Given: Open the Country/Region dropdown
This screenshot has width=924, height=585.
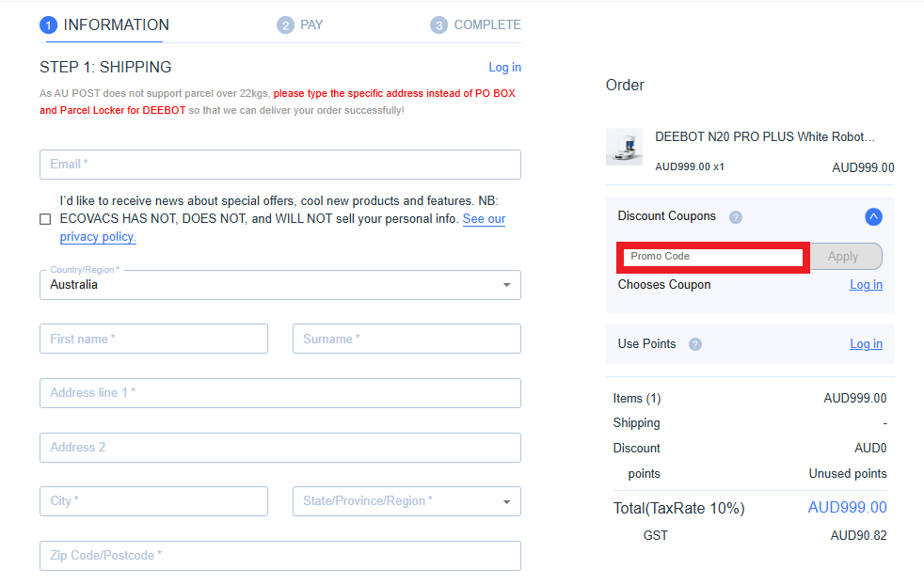Looking at the screenshot, I should tap(279, 285).
